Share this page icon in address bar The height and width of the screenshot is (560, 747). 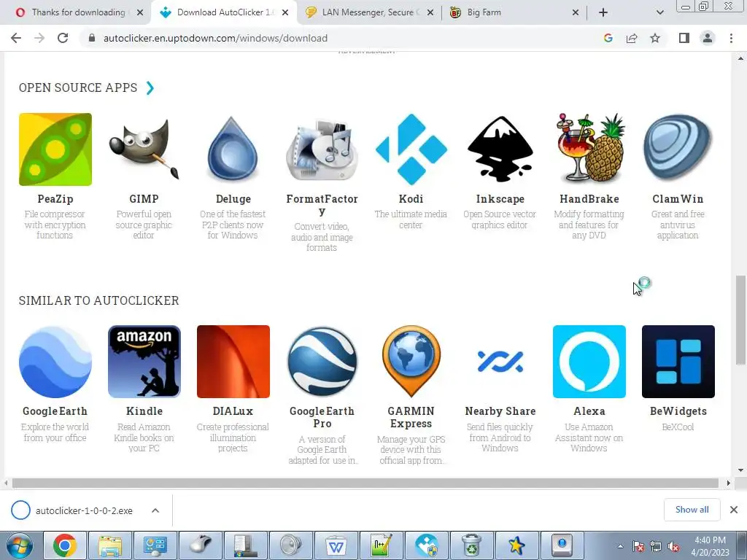pos(632,38)
